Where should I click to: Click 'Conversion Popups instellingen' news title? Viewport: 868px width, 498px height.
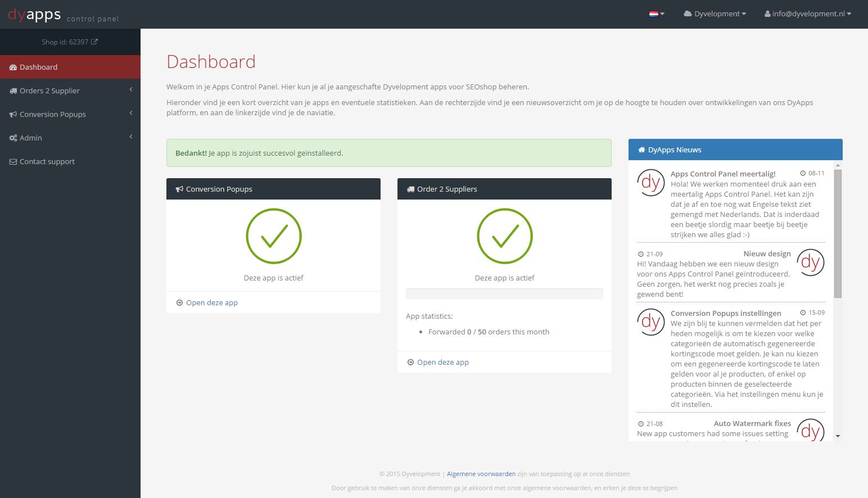726,314
